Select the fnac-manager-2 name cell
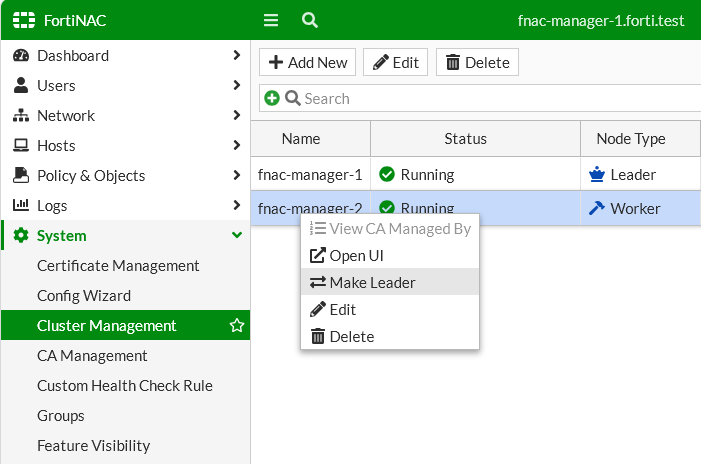This screenshot has width=701, height=464. click(x=310, y=207)
